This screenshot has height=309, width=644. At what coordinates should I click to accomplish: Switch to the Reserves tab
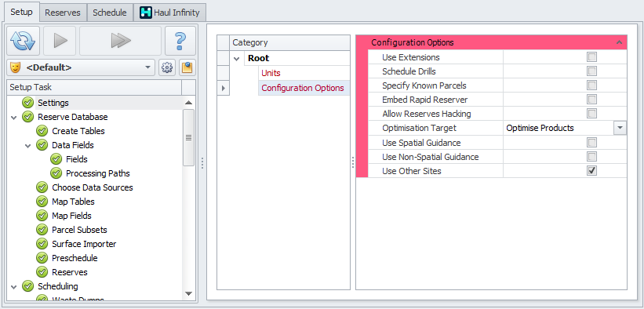click(63, 13)
